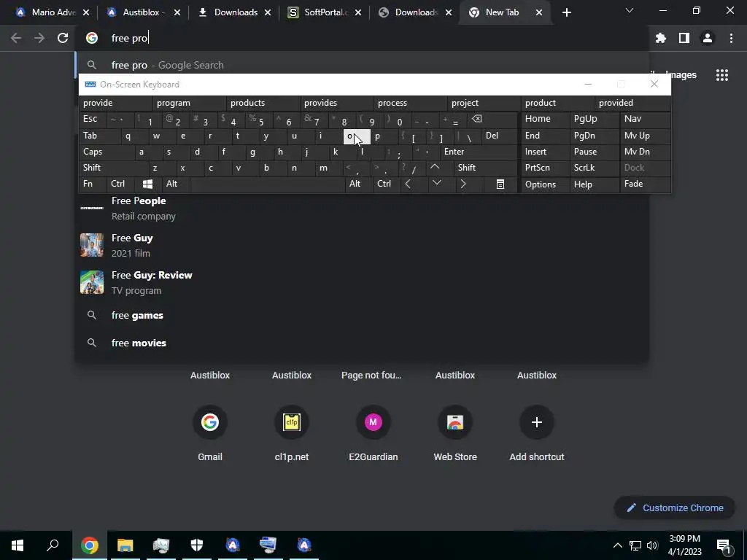Select the 'free movies' suggestion
This screenshot has height=560, width=747.
click(x=362, y=343)
